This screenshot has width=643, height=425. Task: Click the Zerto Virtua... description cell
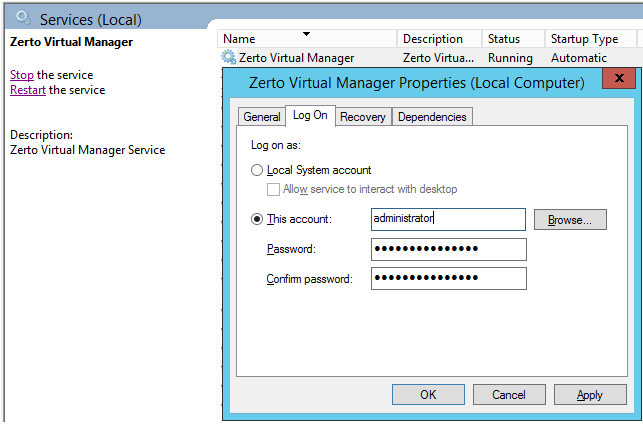pyautogui.click(x=438, y=58)
